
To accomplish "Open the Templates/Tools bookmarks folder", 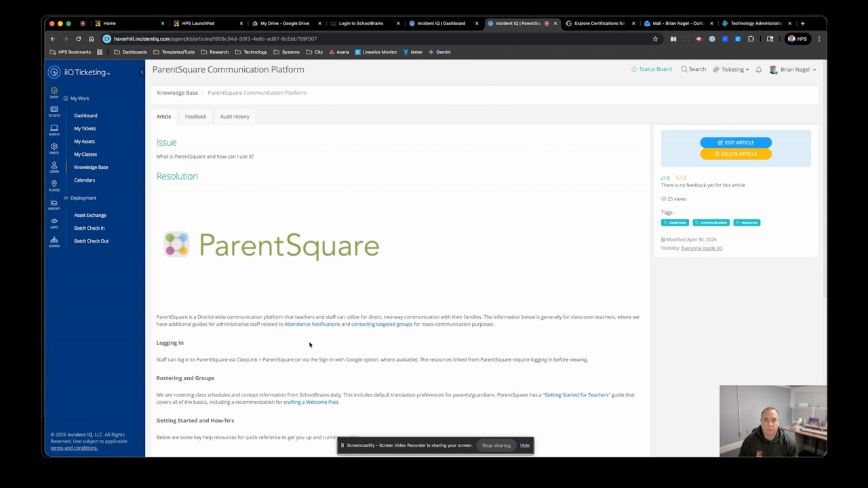I will 174,52.
